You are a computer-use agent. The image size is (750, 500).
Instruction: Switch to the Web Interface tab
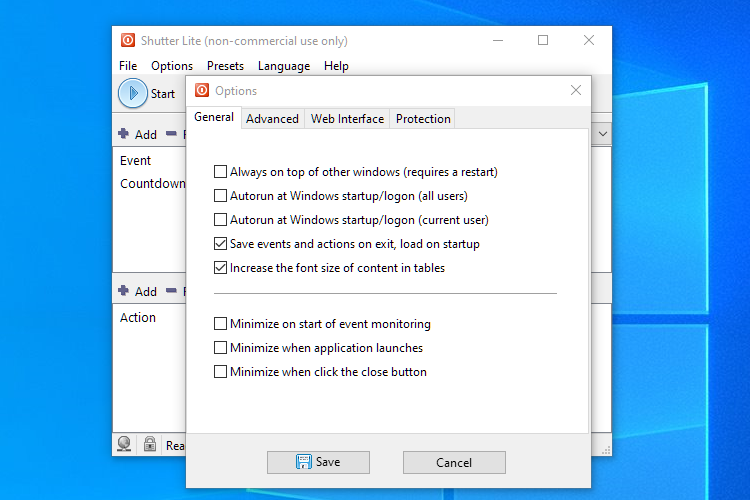347,119
